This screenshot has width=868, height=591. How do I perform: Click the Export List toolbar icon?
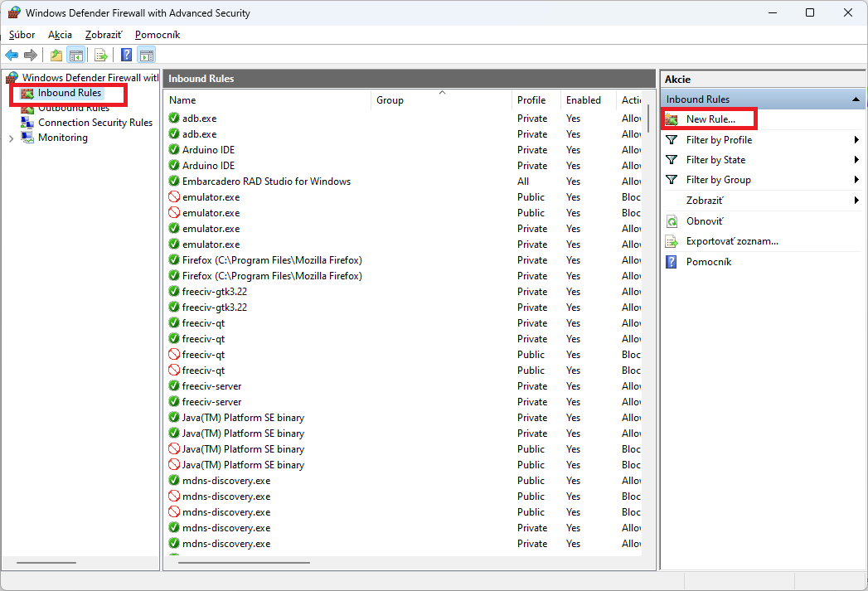100,56
